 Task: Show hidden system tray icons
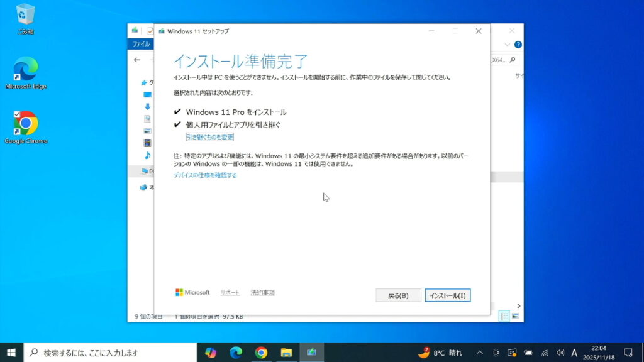click(x=480, y=353)
